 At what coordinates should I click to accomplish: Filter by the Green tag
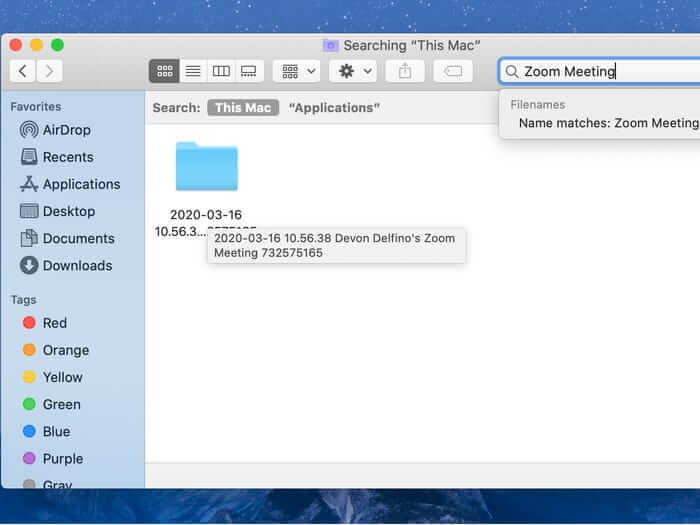coord(62,404)
